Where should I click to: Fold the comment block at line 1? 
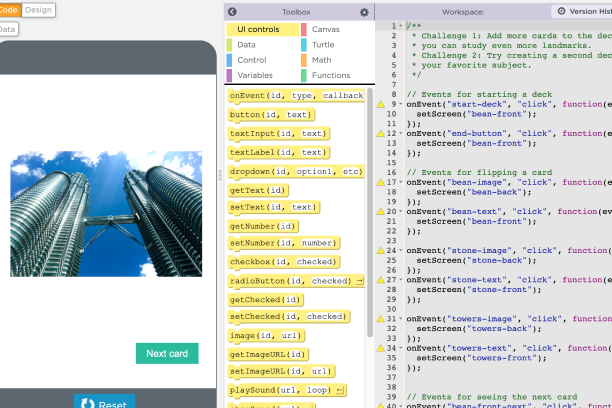tap(402, 25)
